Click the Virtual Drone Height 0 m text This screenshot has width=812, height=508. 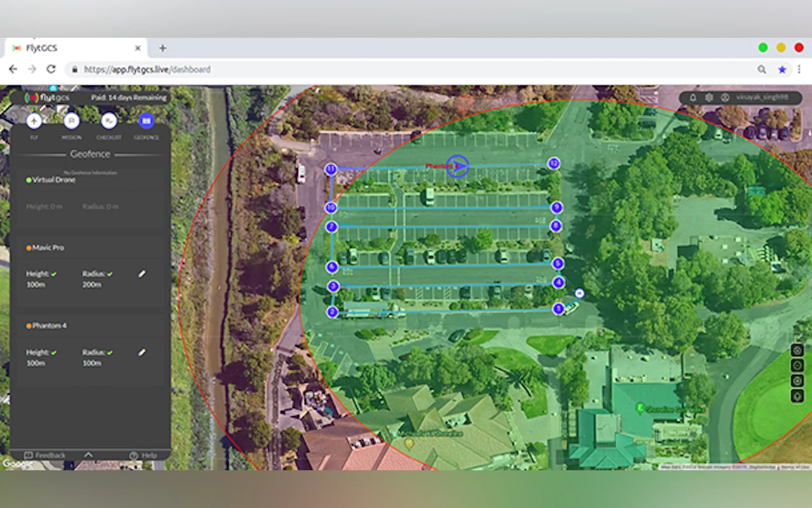44,207
